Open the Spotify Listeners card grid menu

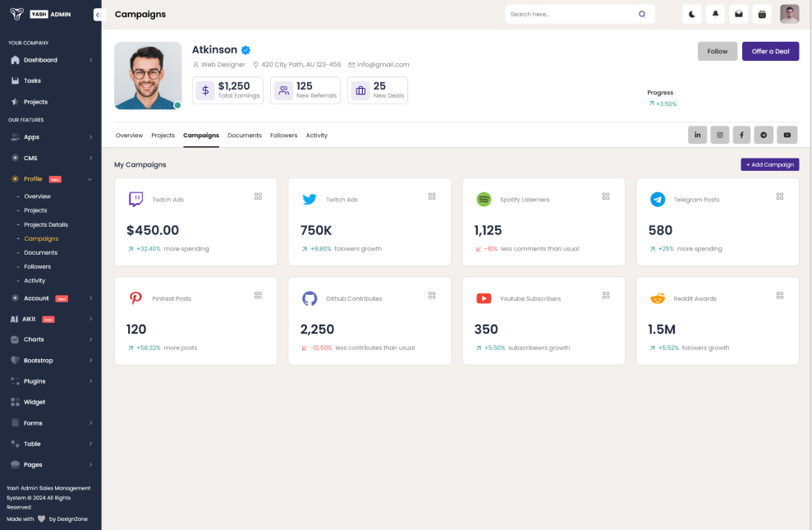(x=606, y=196)
